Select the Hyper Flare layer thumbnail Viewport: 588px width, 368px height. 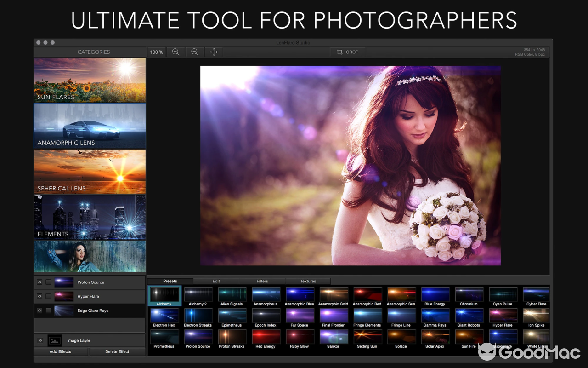(x=64, y=296)
